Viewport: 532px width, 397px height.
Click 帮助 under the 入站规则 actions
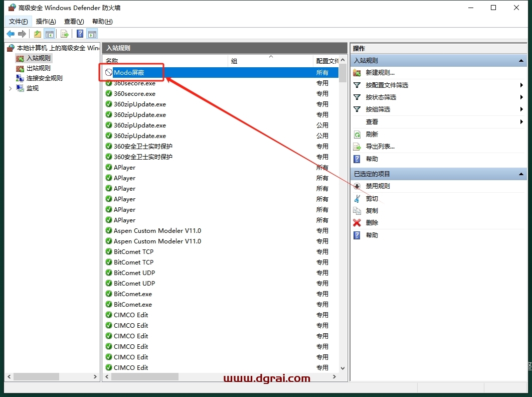[372, 159]
